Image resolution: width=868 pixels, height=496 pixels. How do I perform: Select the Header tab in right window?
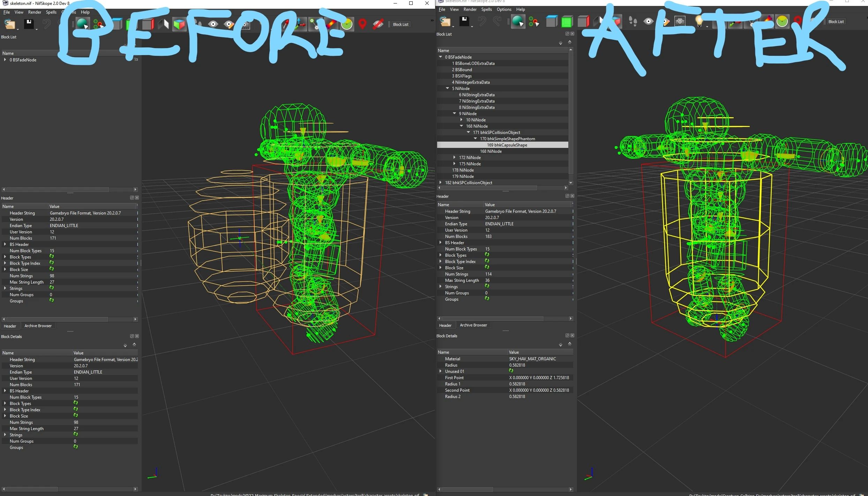point(445,325)
